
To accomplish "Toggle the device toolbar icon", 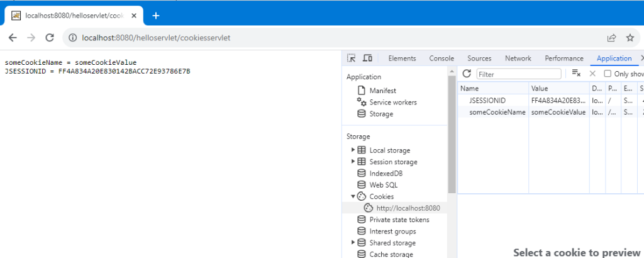I will coord(367,59).
